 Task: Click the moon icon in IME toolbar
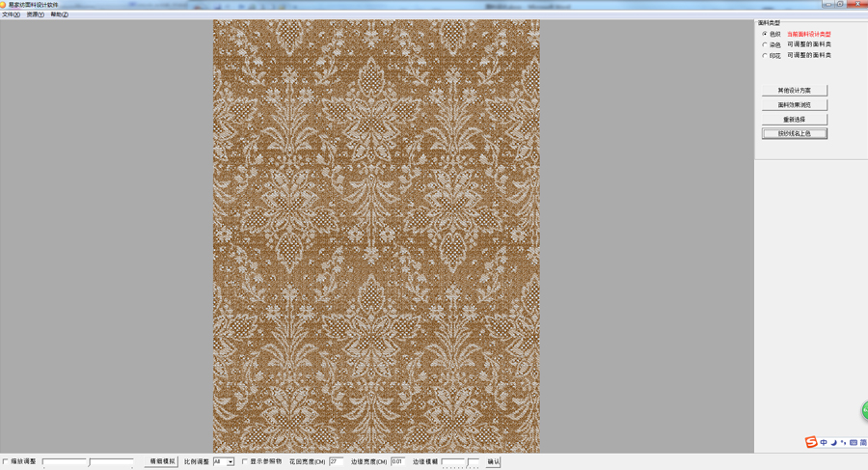833,442
